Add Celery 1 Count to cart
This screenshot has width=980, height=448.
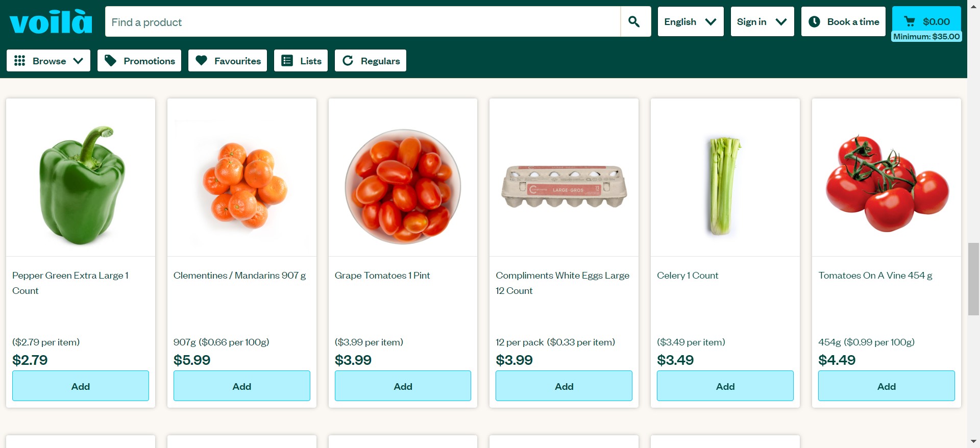[725, 386]
